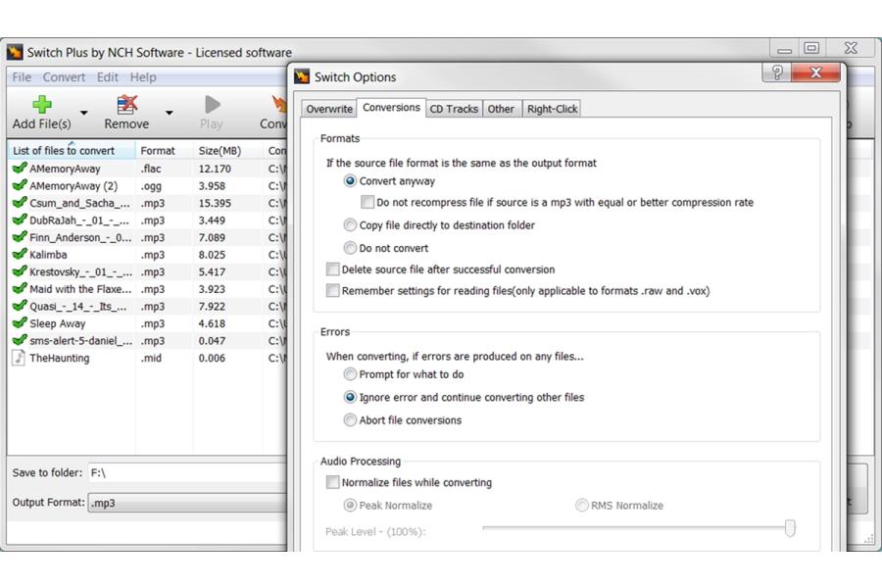Click the .ogg format cell
The height and width of the screenshot is (588, 882).
click(151, 185)
